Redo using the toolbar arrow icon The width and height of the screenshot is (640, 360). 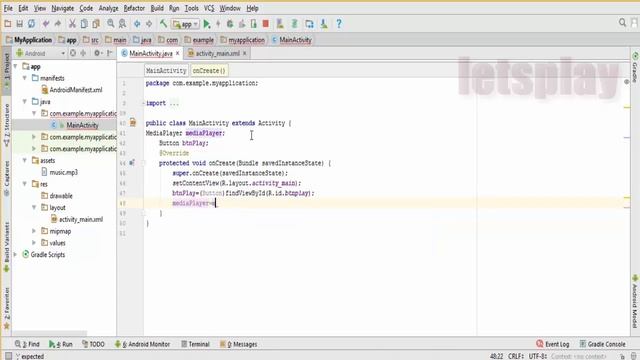58,24
